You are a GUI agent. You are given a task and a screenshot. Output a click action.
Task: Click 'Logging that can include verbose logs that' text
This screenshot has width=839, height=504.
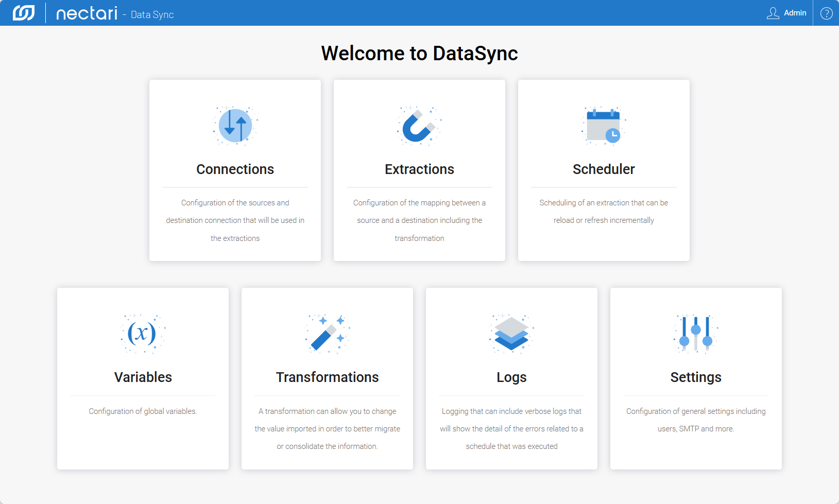click(x=511, y=411)
